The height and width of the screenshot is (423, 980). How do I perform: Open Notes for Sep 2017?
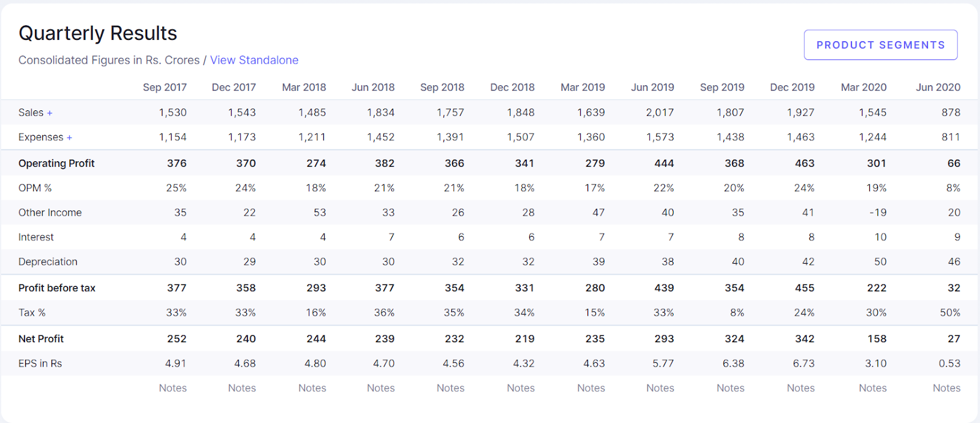(173, 388)
